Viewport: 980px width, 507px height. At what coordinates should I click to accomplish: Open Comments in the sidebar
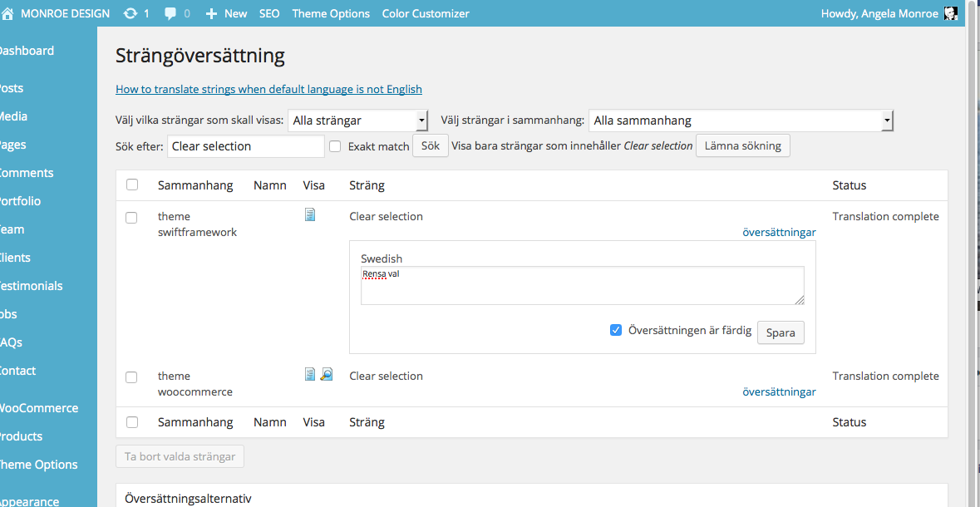click(x=27, y=173)
